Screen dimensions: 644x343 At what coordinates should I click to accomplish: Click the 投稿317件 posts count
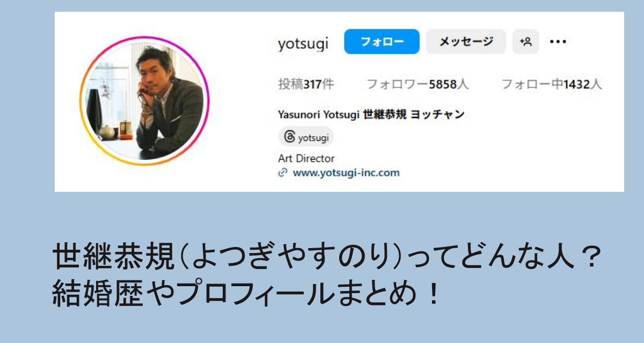(x=306, y=84)
